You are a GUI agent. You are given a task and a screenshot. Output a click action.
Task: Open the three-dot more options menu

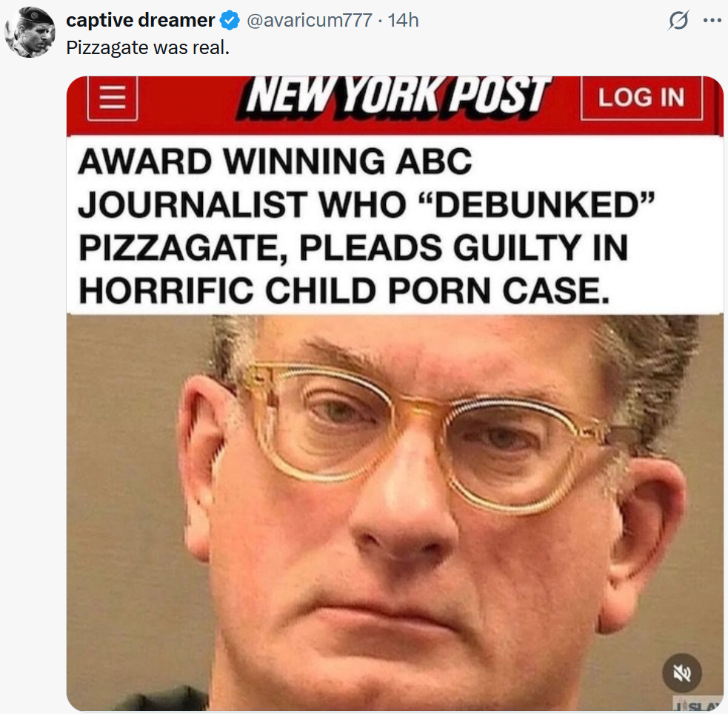712,21
